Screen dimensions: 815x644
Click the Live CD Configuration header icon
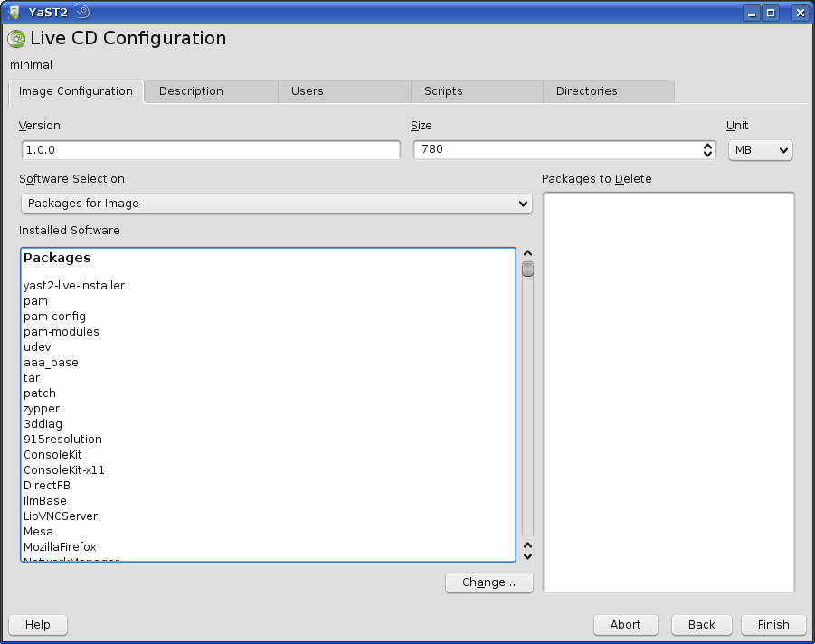point(16,39)
